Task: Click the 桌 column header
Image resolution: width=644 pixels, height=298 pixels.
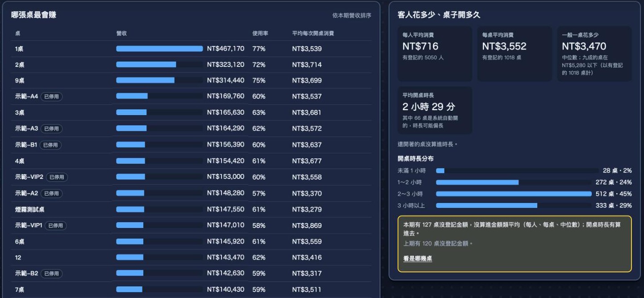Action: [x=17, y=33]
